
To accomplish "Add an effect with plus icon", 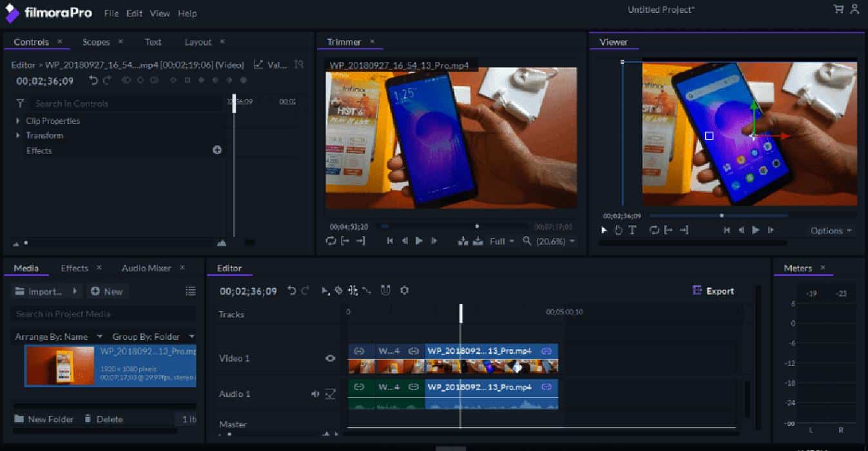I will click(217, 149).
